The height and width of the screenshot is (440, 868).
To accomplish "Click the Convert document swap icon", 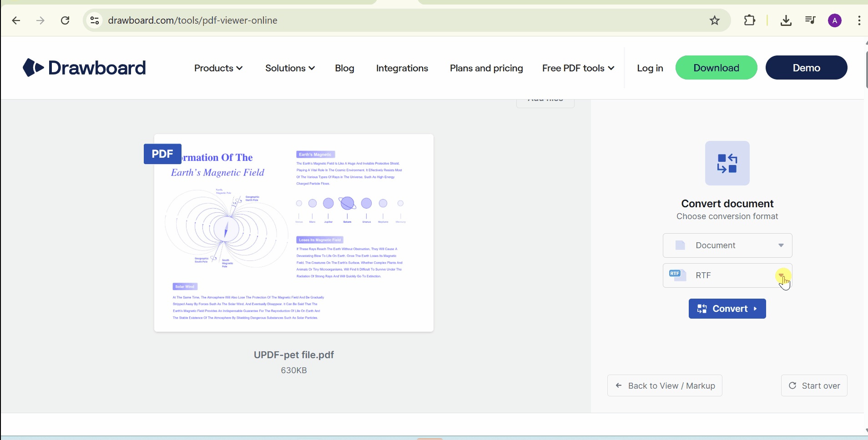I will click(x=727, y=163).
